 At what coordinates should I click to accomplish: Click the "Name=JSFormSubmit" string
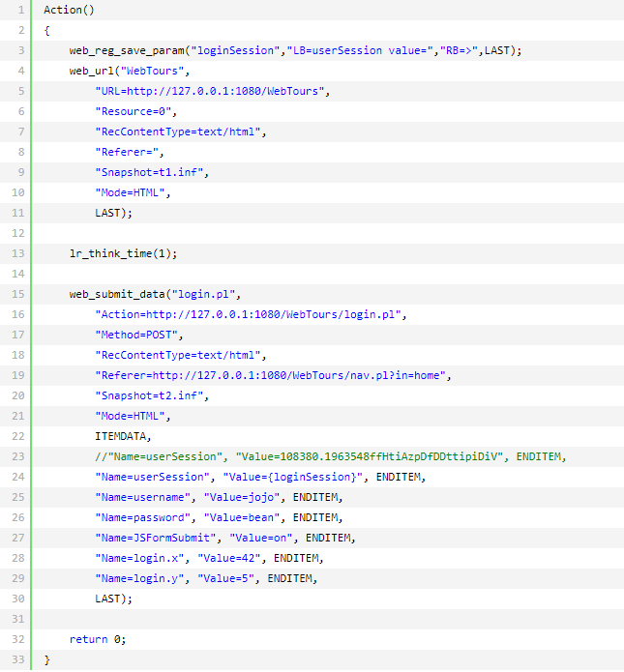point(156,538)
